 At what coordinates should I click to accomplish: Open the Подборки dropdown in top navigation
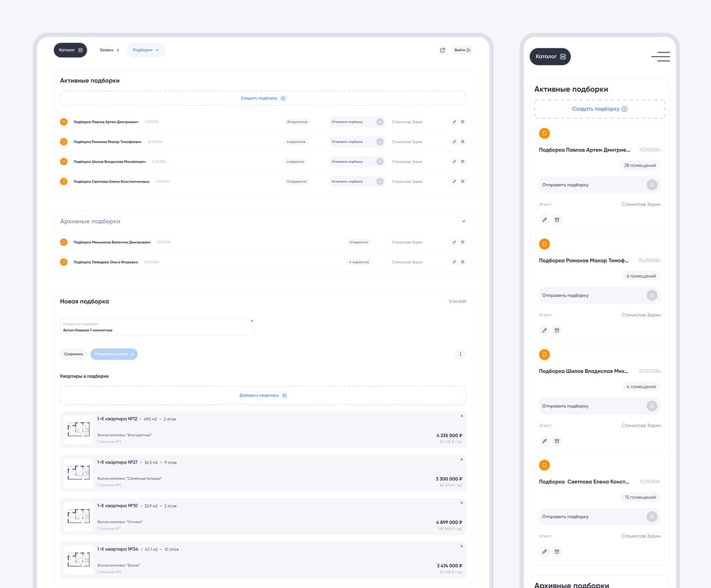(x=146, y=50)
